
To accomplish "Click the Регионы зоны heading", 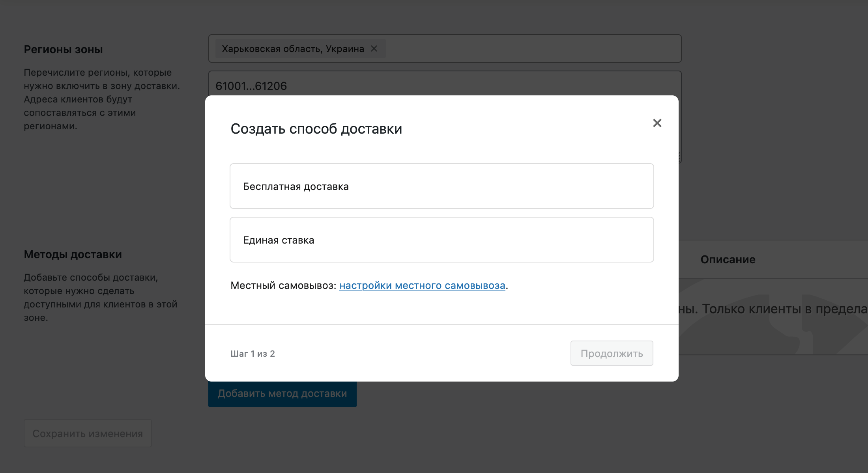I will click(x=63, y=50).
